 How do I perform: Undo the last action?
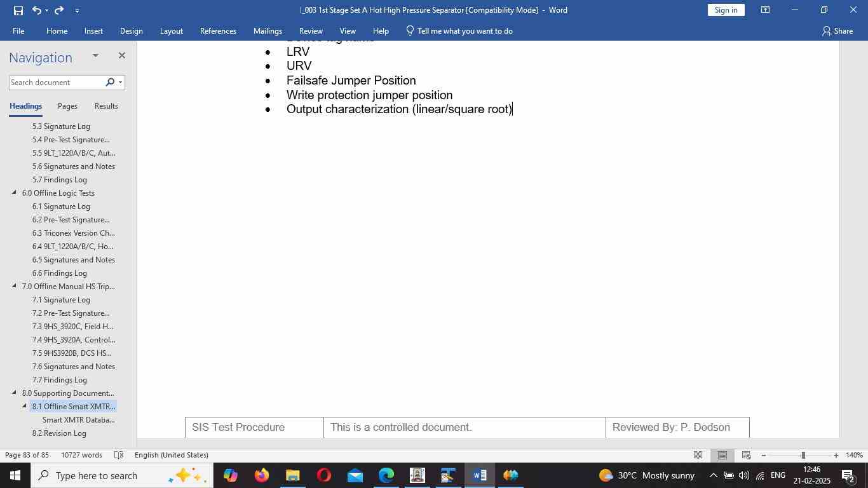tap(36, 10)
